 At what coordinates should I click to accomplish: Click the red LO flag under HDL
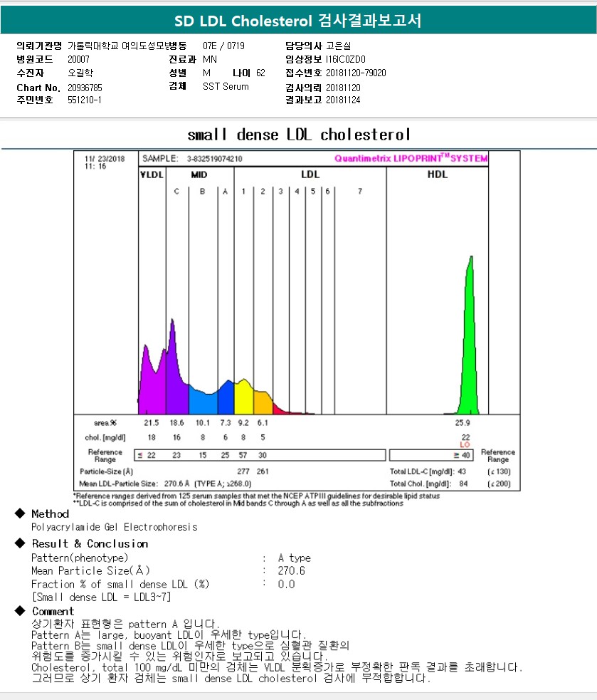(465, 444)
